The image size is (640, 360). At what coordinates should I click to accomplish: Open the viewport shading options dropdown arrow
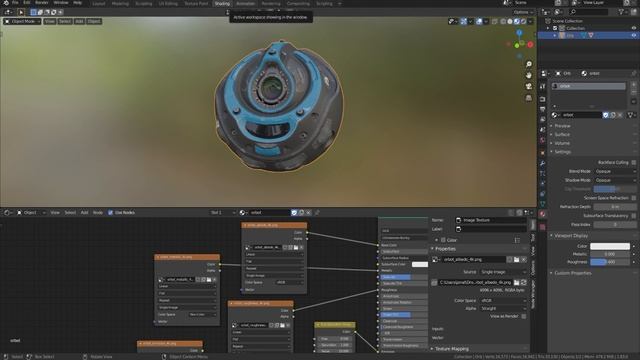(530, 21)
